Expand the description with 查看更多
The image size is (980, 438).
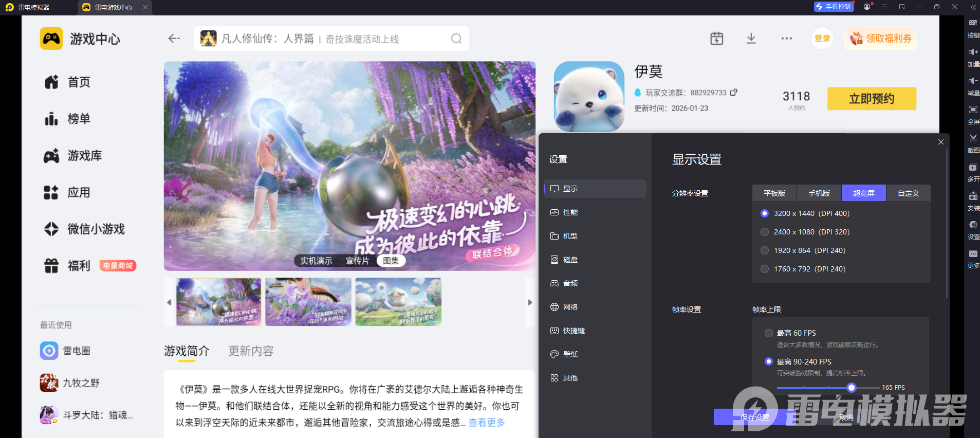pos(487,423)
